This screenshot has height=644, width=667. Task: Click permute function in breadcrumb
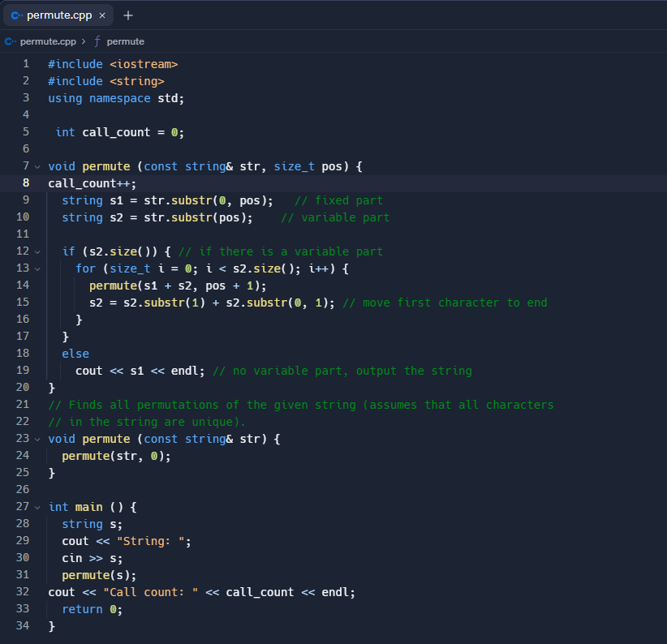126,41
